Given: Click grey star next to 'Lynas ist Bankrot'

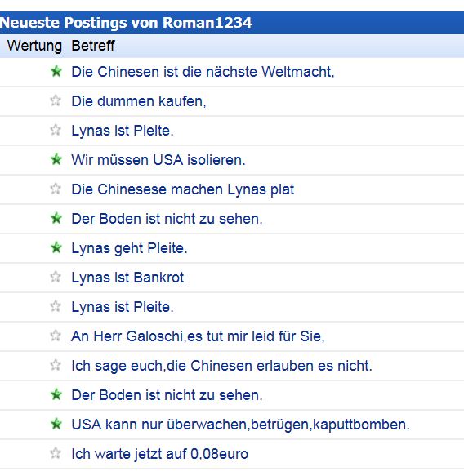Looking at the screenshot, I should click(56, 277).
